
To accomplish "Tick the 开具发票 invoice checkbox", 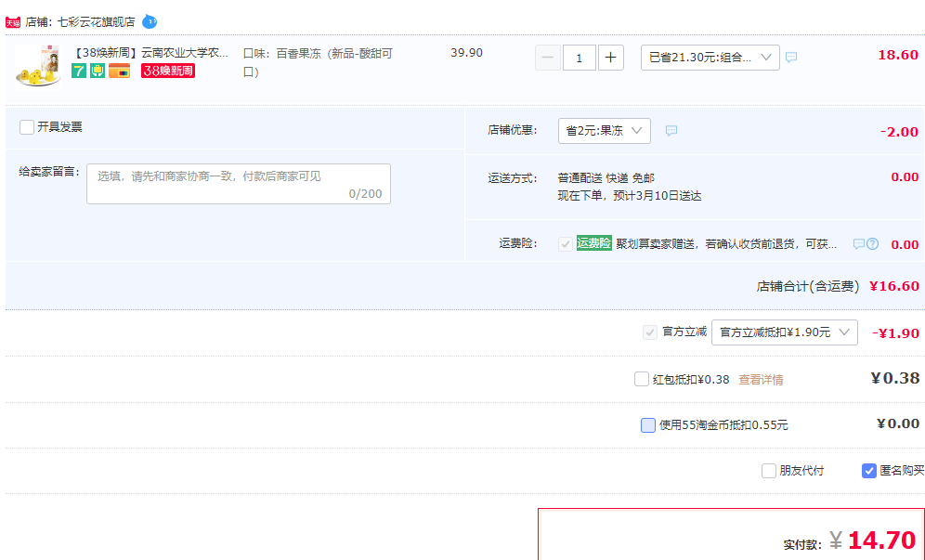I will [x=27, y=127].
